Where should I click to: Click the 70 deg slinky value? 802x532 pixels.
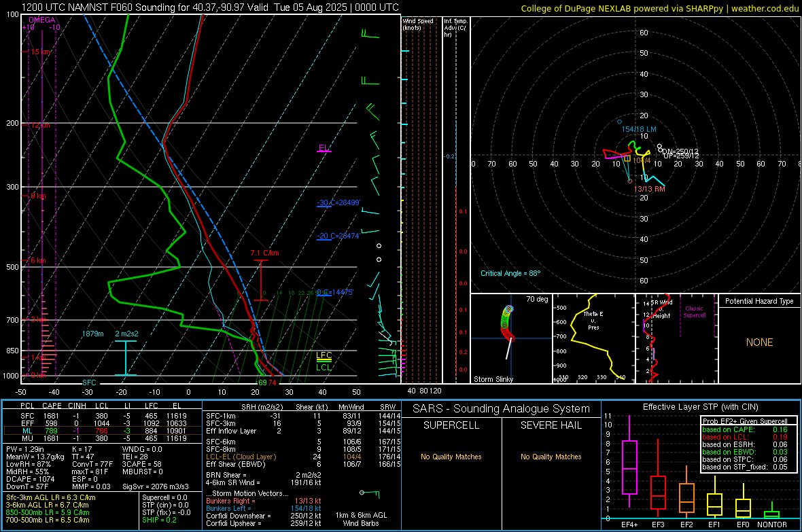tap(537, 299)
